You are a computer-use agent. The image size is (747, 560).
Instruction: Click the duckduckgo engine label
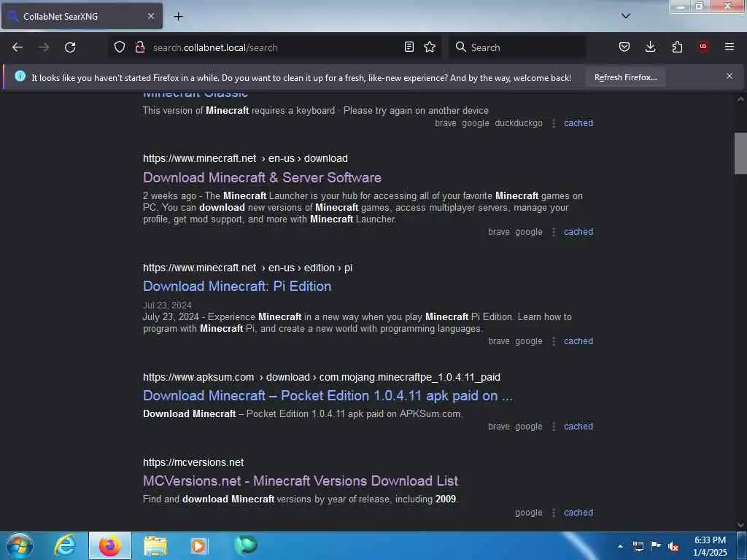[519, 123]
